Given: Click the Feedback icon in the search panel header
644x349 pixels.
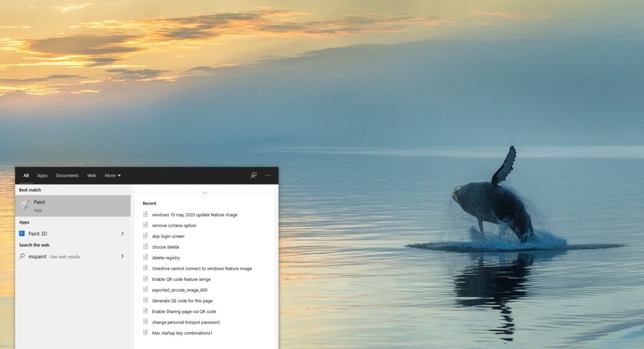Looking at the screenshot, I should click(253, 175).
